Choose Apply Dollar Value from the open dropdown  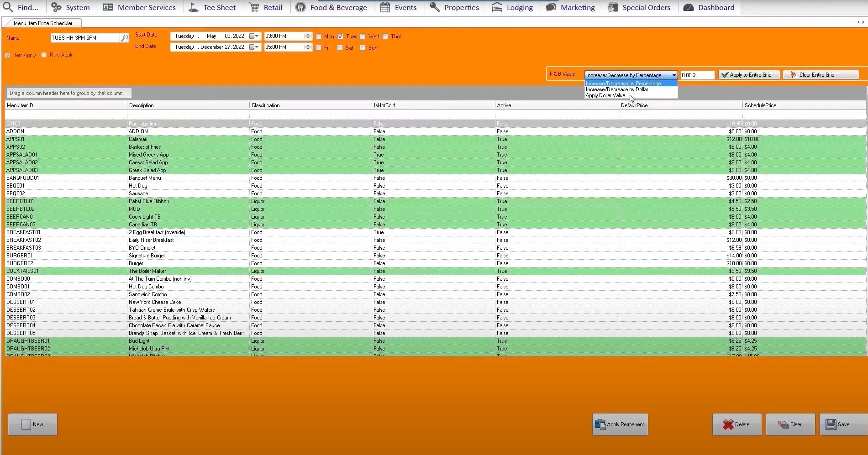605,95
